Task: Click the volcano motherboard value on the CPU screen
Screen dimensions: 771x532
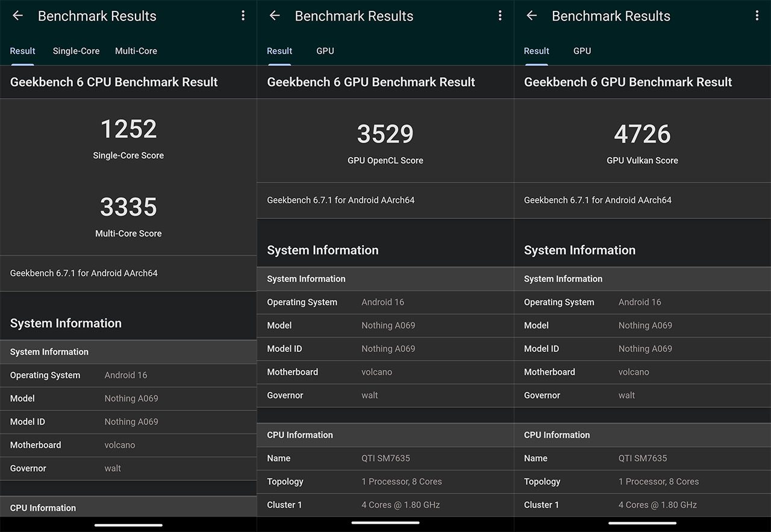Action: click(x=120, y=445)
